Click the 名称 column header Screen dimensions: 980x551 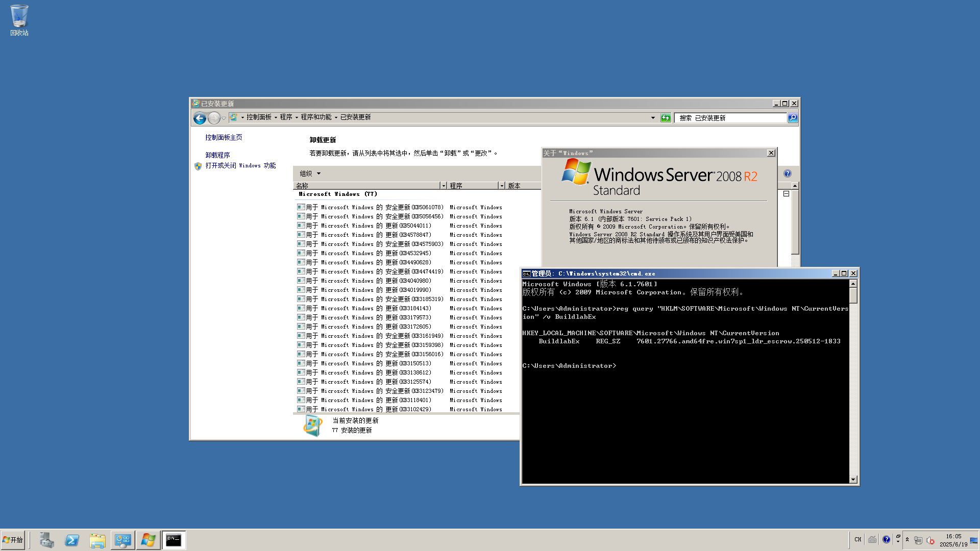pyautogui.click(x=366, y=186)
